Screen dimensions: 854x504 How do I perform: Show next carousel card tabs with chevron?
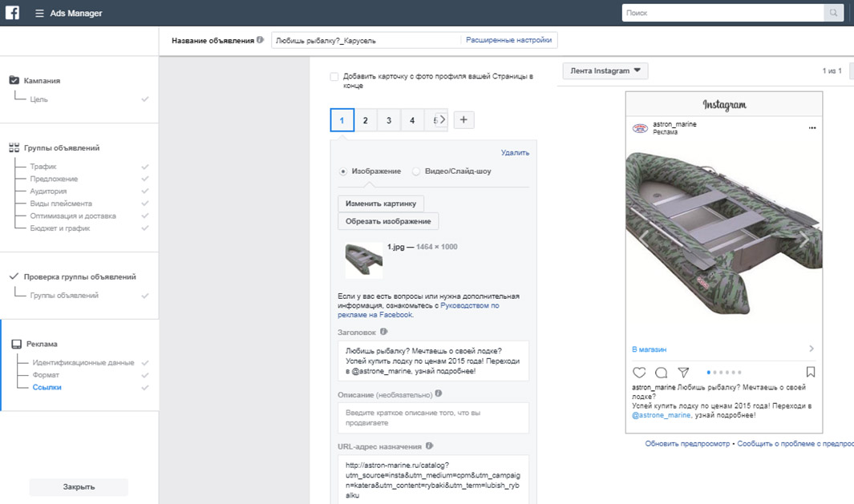(x=443, y=119)
